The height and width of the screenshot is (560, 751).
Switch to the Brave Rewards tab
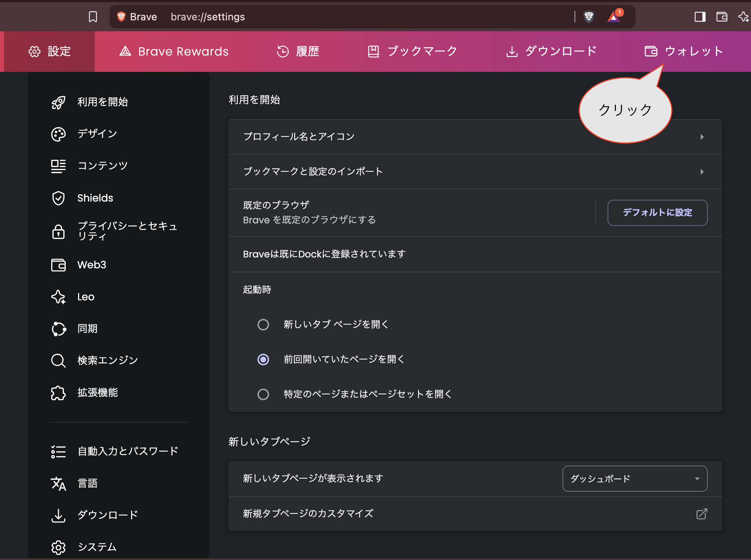coord(174,52)
